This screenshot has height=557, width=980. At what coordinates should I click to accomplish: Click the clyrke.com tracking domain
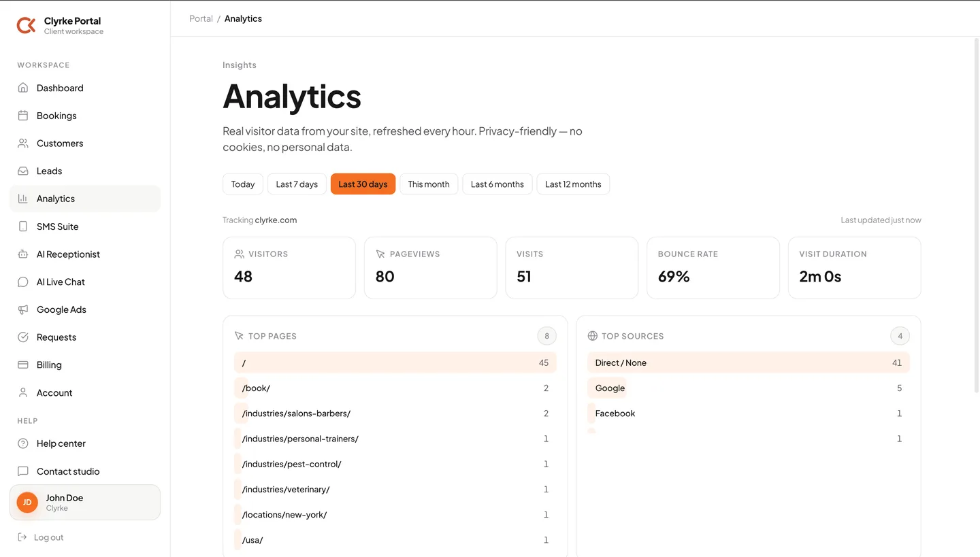pyautogui.click(x=276, y=220)
